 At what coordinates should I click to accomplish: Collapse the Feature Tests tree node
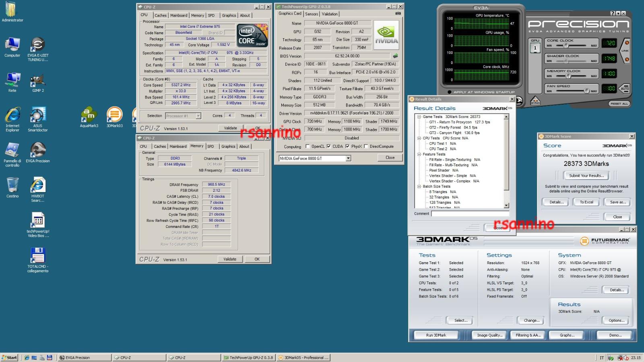pyautogui.click(x=419, y=154)
